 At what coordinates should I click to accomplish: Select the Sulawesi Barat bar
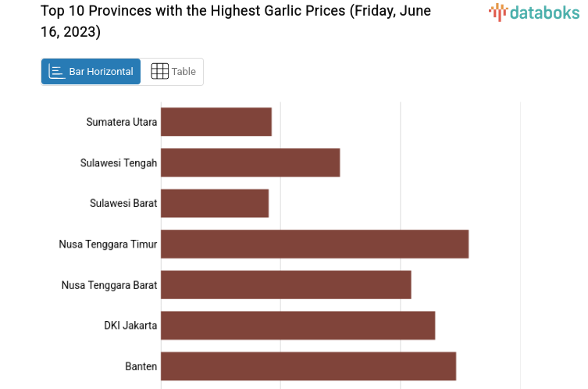[215, 203]
